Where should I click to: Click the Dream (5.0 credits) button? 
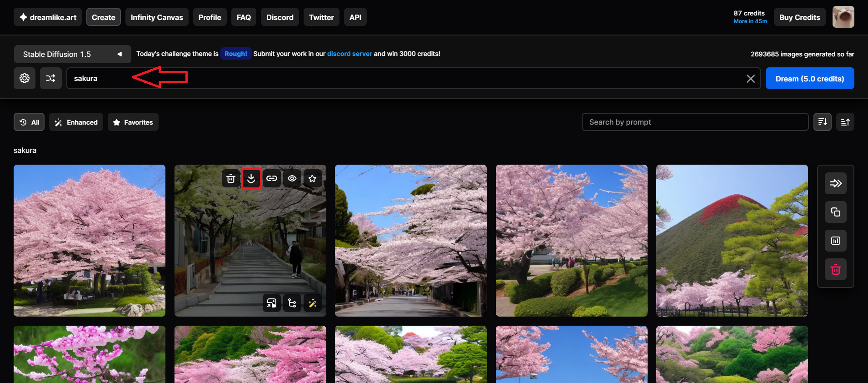point(810,78)
